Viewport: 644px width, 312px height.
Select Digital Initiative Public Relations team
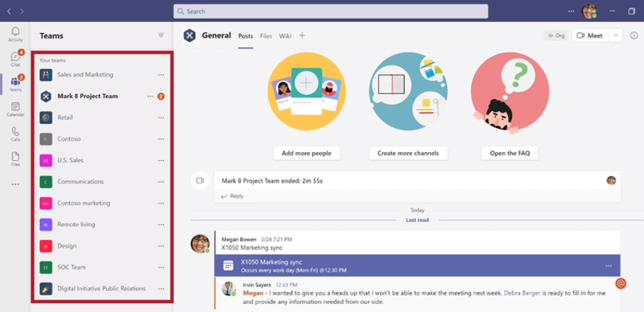point(102,289)
